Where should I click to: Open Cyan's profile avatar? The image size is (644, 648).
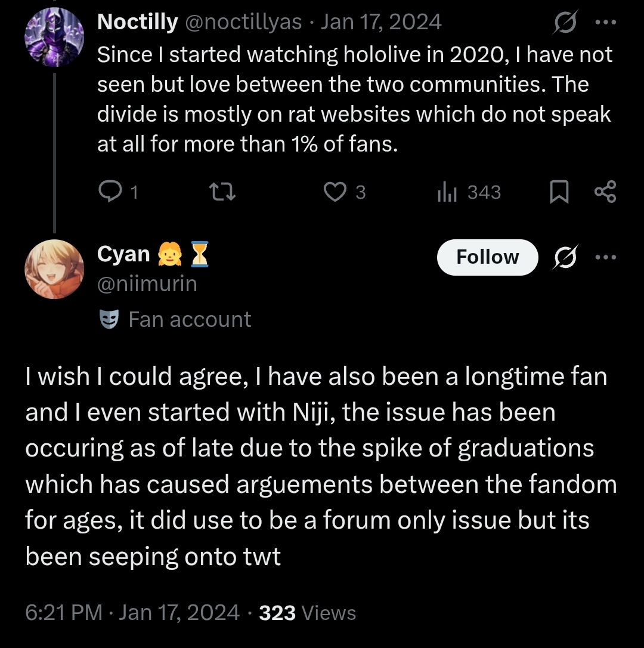click(x=54, y=269)
